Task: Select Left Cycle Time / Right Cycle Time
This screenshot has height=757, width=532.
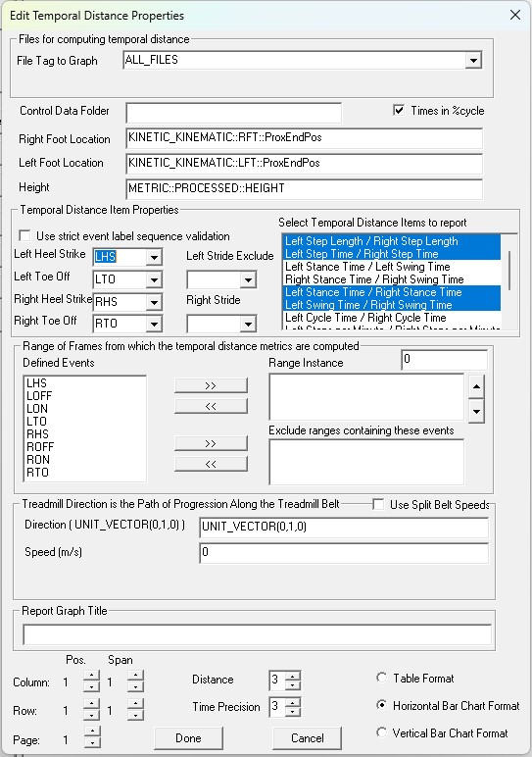Action: pos(392,318)
